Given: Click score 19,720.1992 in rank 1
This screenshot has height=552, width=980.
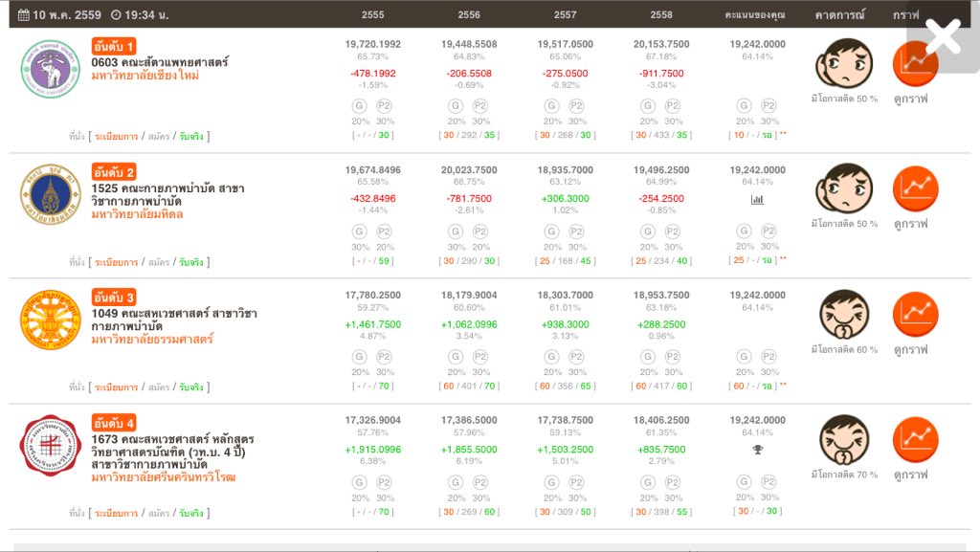Looking at the screenshot, I should (372, 44).
